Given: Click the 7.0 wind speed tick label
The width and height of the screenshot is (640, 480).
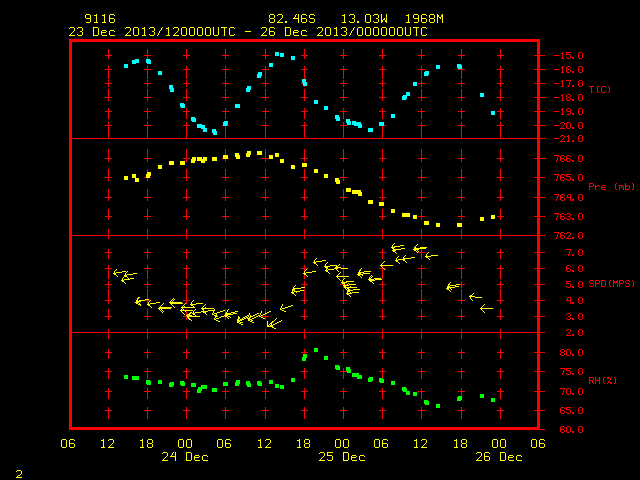Looking at the screenshot, I should coord(574,253).
